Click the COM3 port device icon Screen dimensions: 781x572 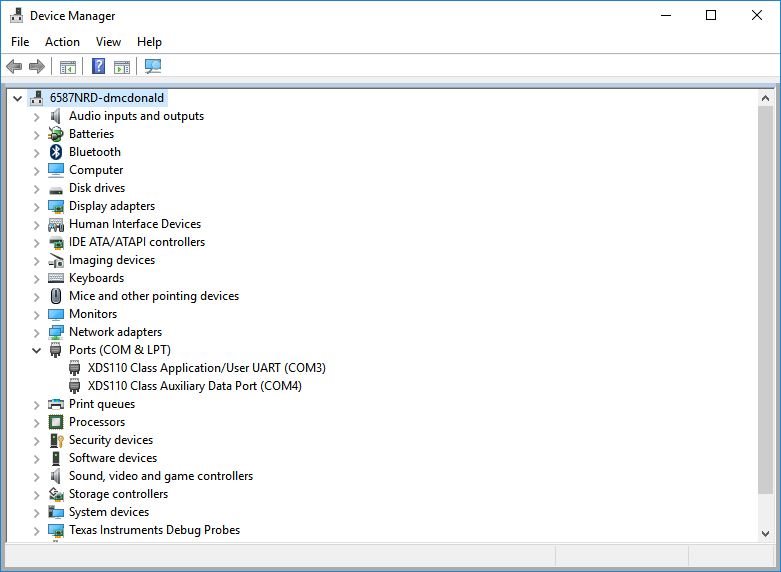click(74, 368)
